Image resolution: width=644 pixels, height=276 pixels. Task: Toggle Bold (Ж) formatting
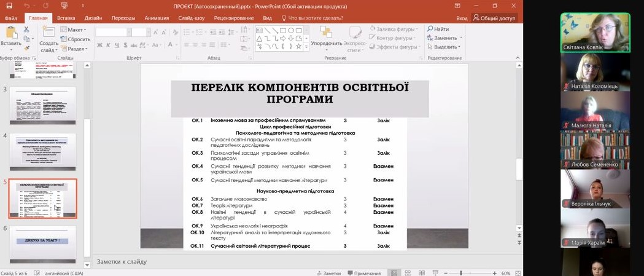(99, 45)
